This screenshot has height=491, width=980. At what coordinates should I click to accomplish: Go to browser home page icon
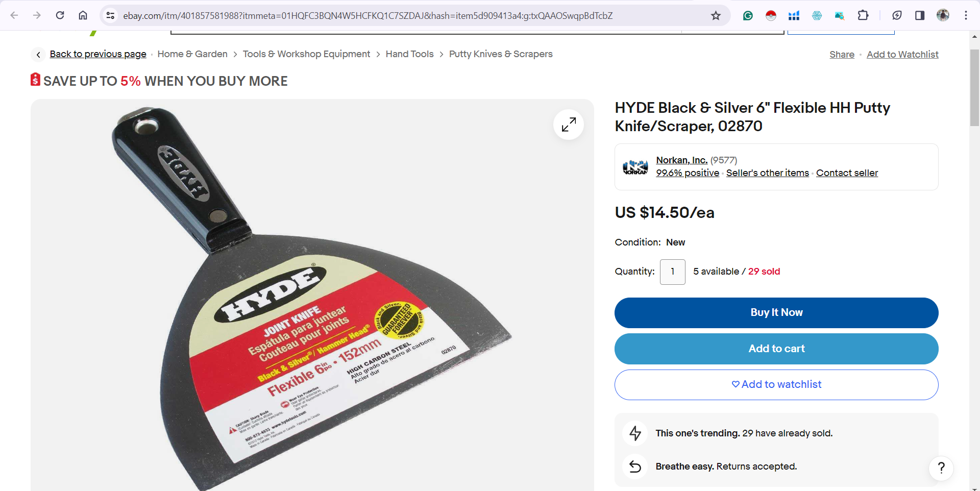[83, 15]
